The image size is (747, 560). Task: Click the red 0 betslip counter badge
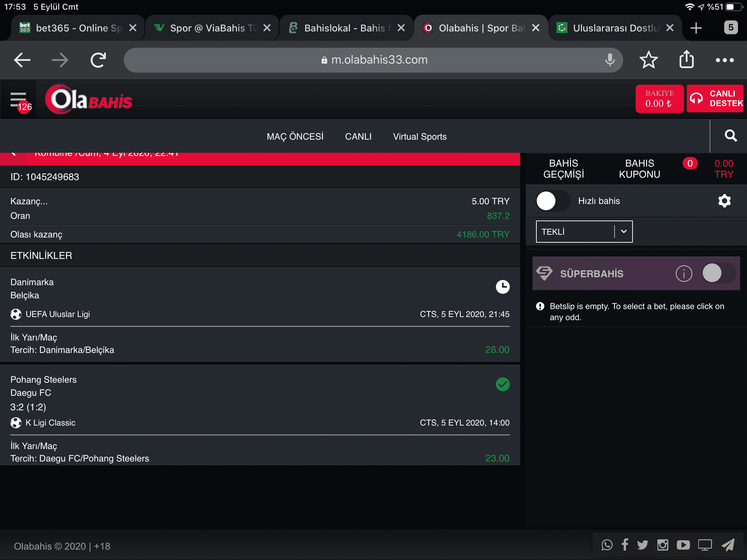coord(690,164)
